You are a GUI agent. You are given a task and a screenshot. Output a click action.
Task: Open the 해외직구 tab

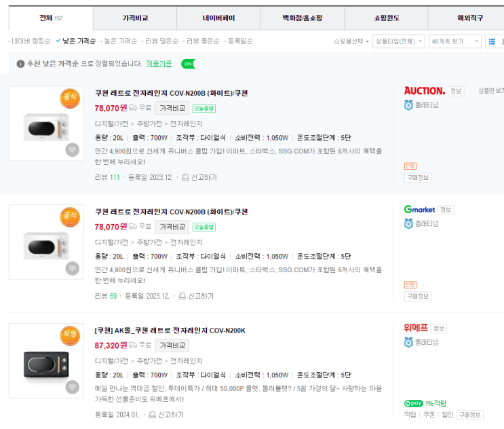tap(470, 18)
